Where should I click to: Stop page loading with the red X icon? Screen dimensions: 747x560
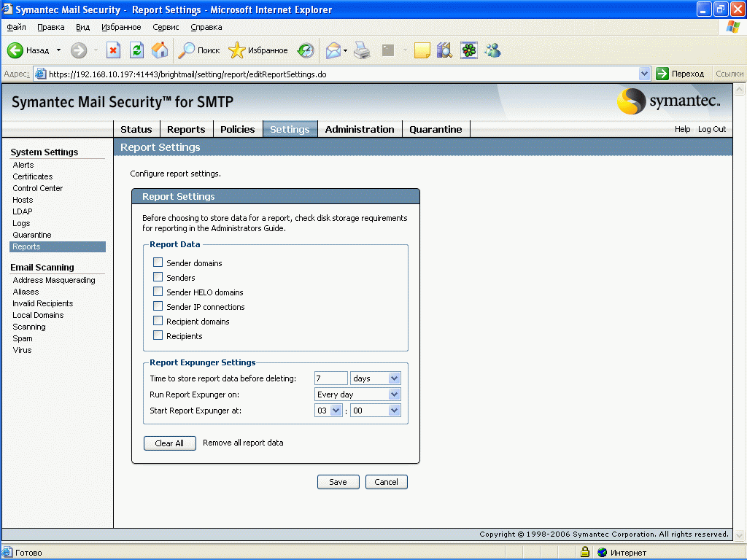pos(113,50)
